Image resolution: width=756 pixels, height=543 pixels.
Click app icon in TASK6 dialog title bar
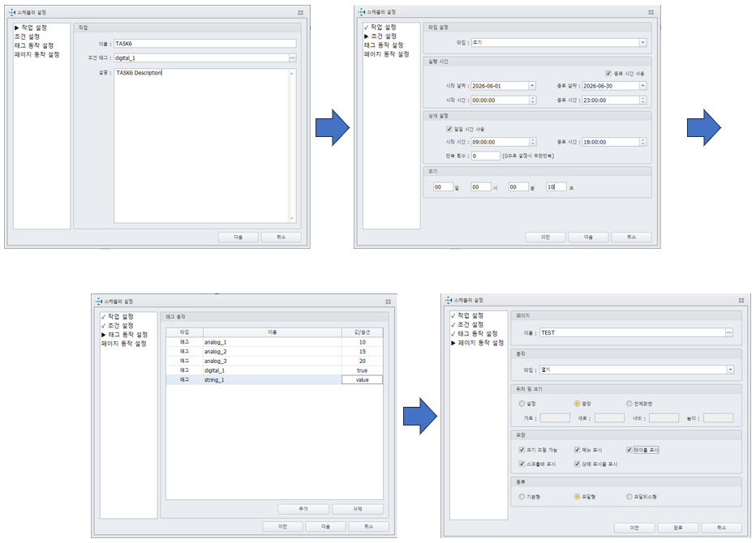pyautogui.click(x=11, y=12)
